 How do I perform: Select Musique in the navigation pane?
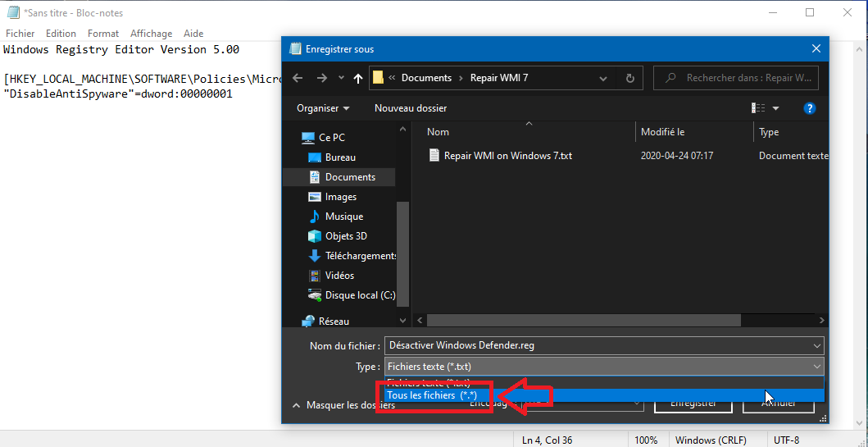(343, 217)
